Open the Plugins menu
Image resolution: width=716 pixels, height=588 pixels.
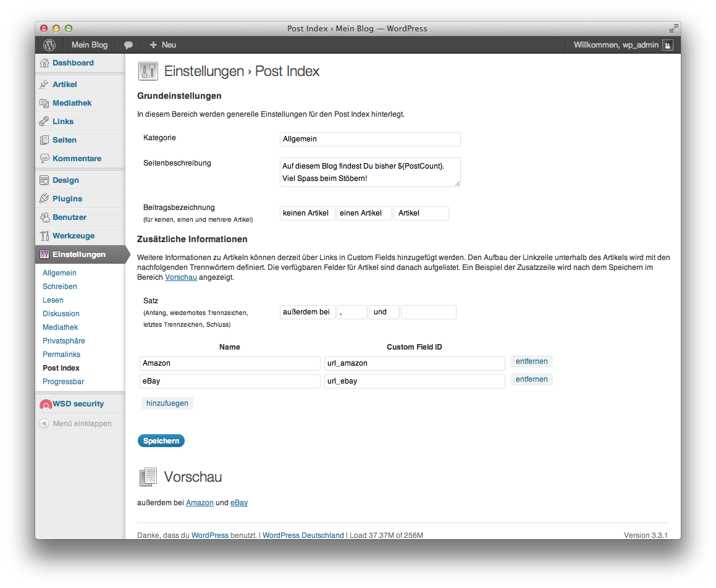pos(67,199)
